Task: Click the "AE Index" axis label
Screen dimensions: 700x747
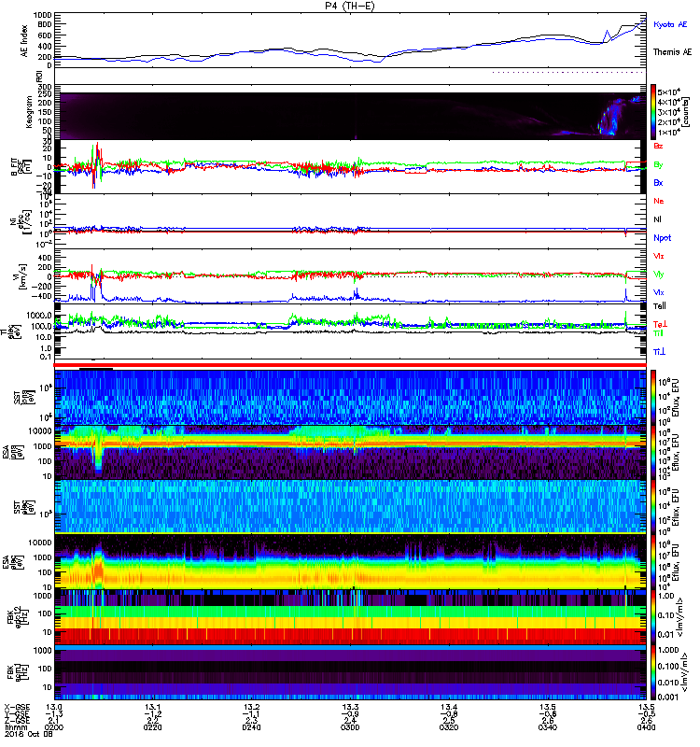Action: (24, 41)
